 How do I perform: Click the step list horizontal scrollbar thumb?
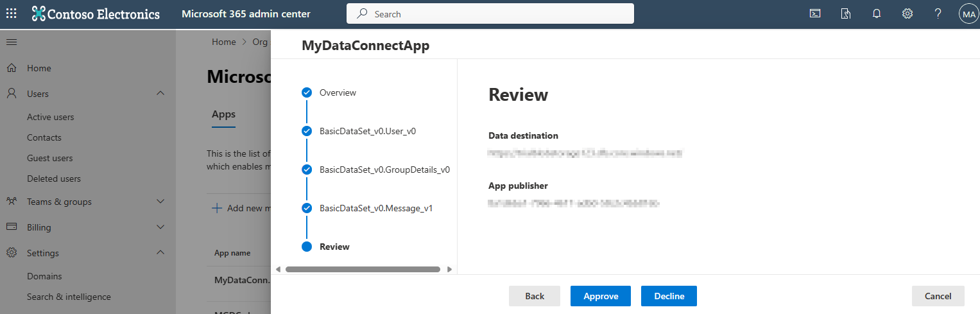tap(363, 270)
